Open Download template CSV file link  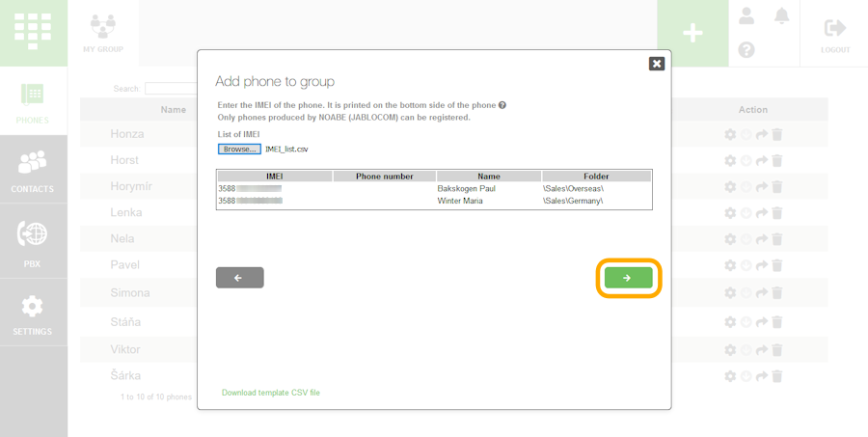(271, 393)
